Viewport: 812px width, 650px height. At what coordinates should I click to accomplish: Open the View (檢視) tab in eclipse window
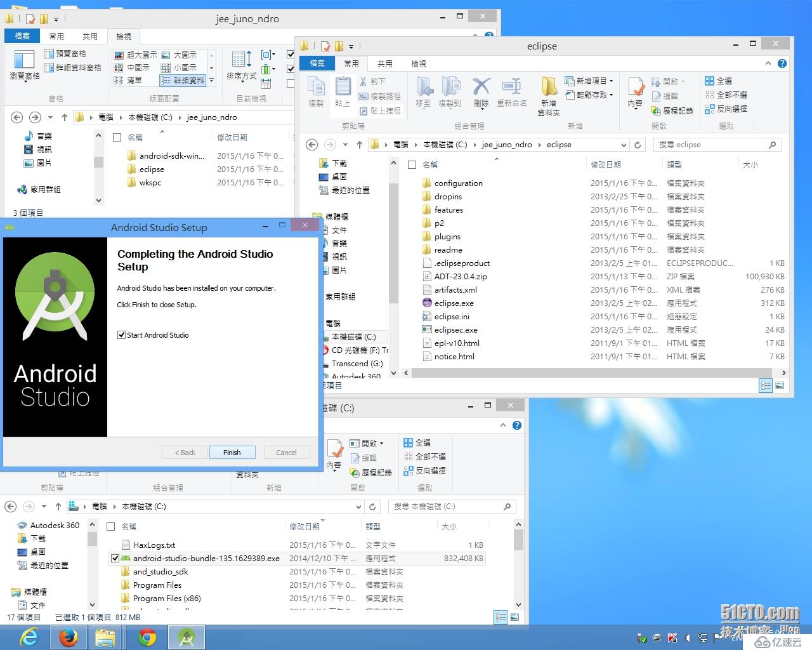tap(419, 63)
